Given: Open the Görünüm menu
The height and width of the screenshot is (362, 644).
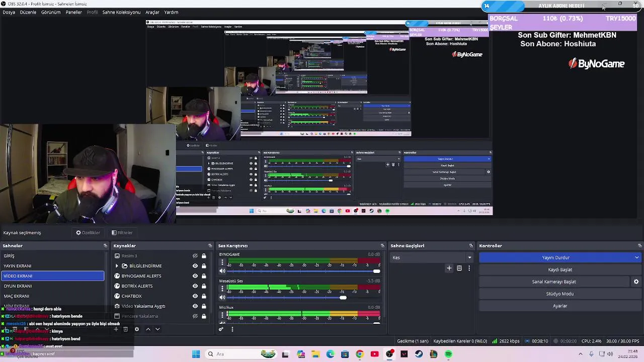Looking at the screenshot, I should click(x=51, y=12).
